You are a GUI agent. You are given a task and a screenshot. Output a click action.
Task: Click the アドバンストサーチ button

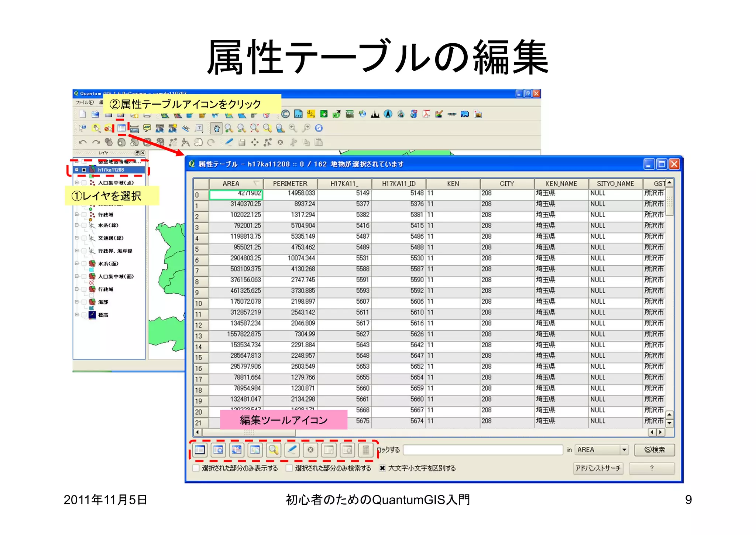point(598,468)
